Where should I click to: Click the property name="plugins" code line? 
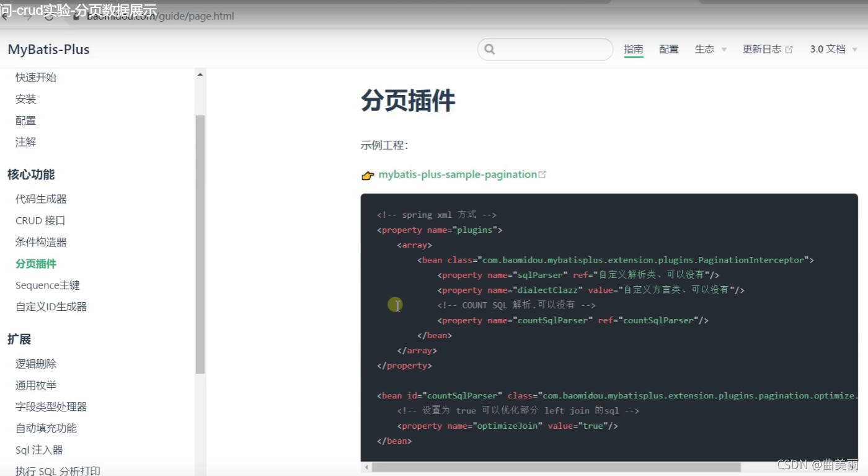pyautogui.click(x=440, y=230)
